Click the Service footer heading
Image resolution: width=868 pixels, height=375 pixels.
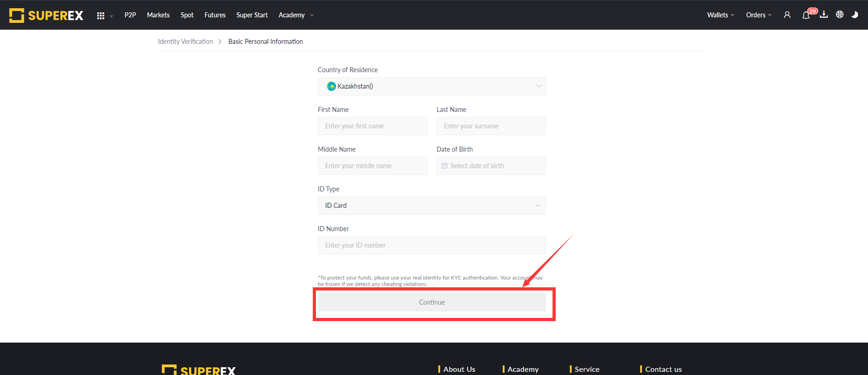point(587,369)
